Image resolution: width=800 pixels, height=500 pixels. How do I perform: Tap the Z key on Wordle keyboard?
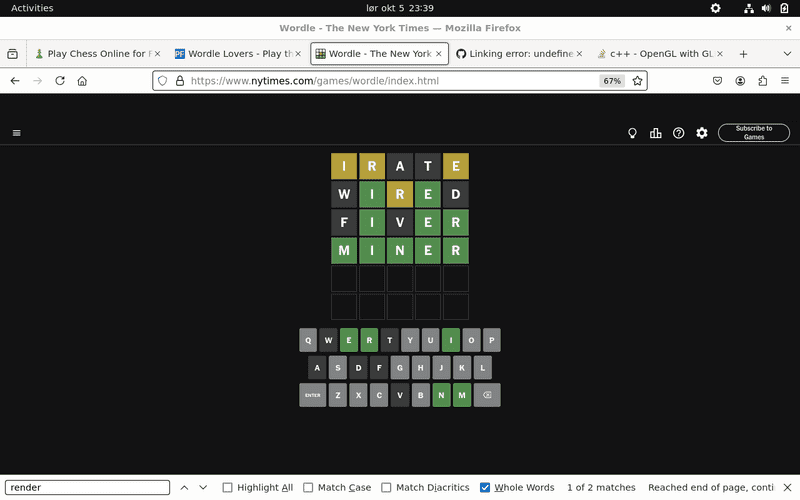338,395
